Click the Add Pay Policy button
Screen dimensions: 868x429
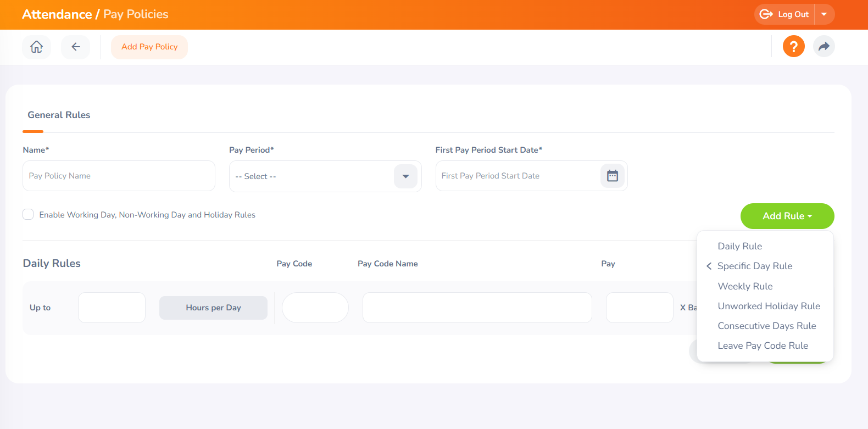[149, 47]
